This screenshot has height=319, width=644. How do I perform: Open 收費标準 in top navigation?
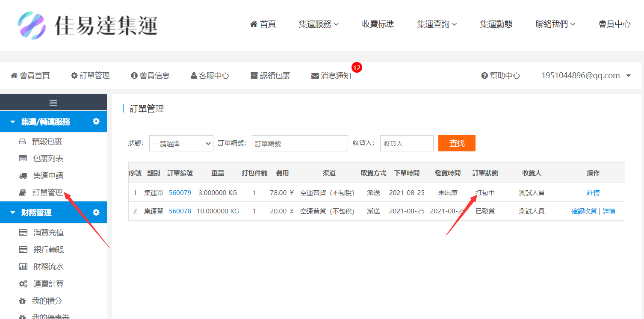click(378, 24)
